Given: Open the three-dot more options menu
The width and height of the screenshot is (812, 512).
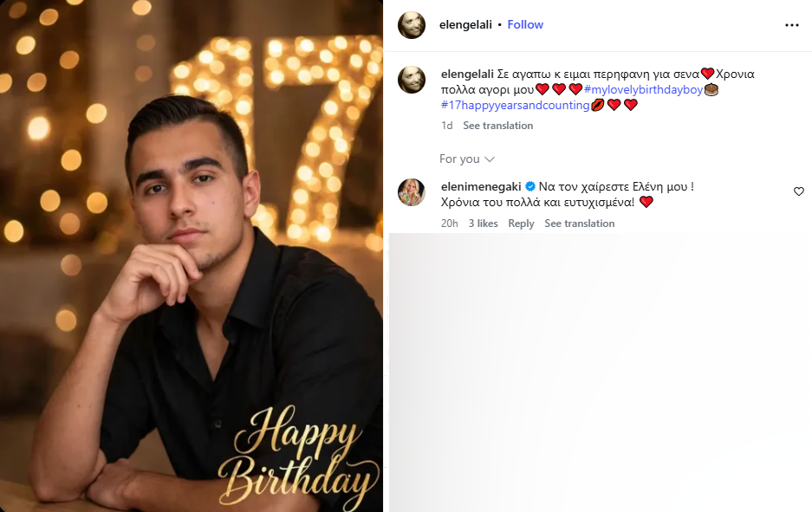Looking at the screenshot, I should 792,25.
